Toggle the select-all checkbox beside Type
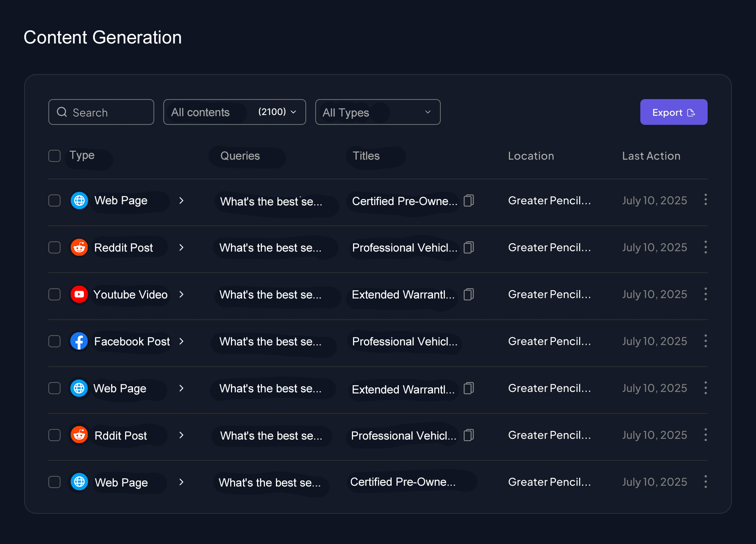 click(x=54, y=156)
